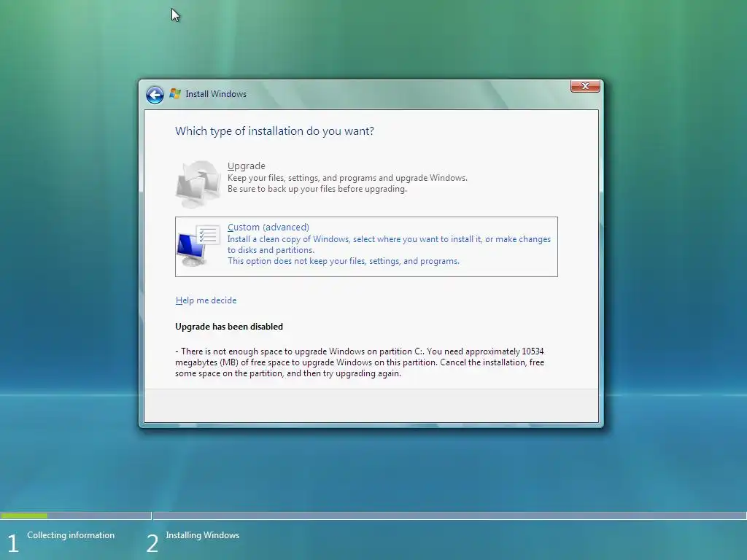Click the 'Which type of installation do you want?' heading
747x560 pixels.
(x=274, y=131)
